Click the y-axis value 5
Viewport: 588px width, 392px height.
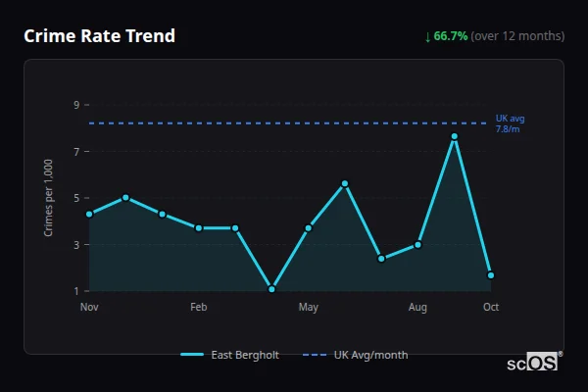(76, 198)
